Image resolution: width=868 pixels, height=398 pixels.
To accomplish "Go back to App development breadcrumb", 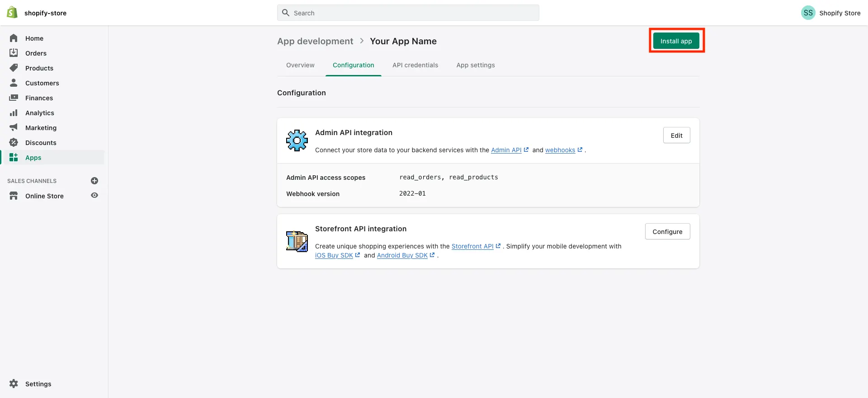I will (315, 41).
